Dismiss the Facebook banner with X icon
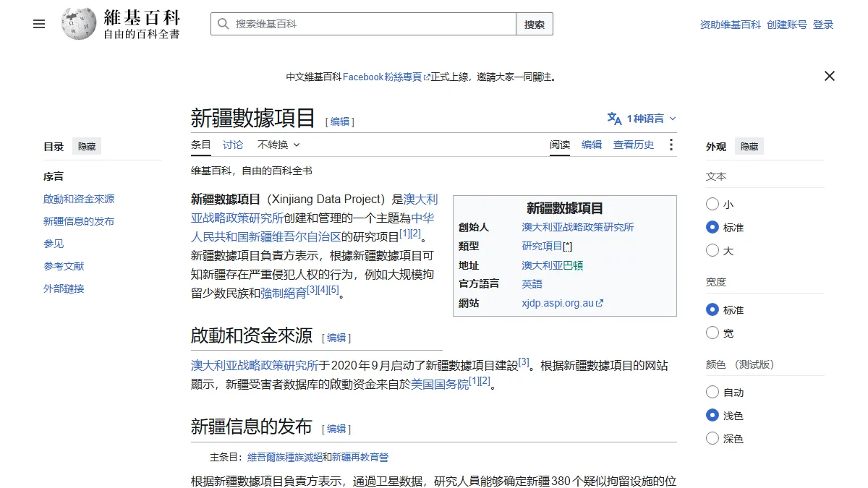Screen dimensions: 868x488 point(830,76)
